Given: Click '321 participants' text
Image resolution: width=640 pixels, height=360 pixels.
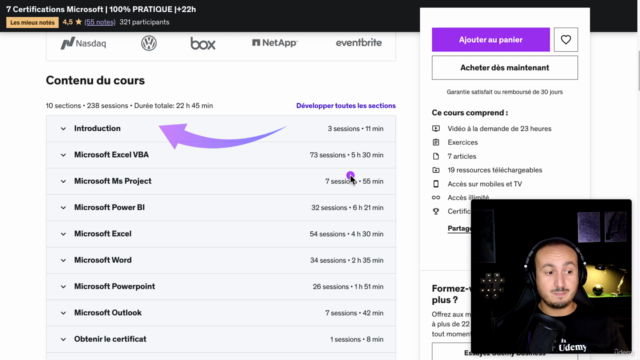Looking at the screenshot, I should click(144, 22).
